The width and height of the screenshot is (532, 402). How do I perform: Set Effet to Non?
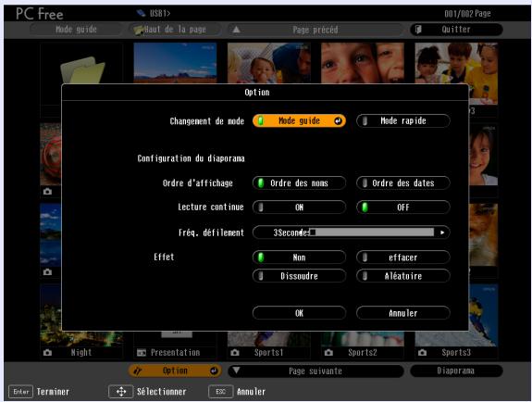(x=299, y=258)
